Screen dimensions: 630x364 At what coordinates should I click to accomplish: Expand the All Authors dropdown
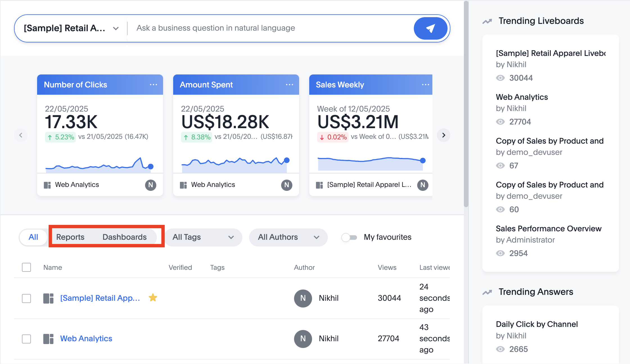click(288, 237)
